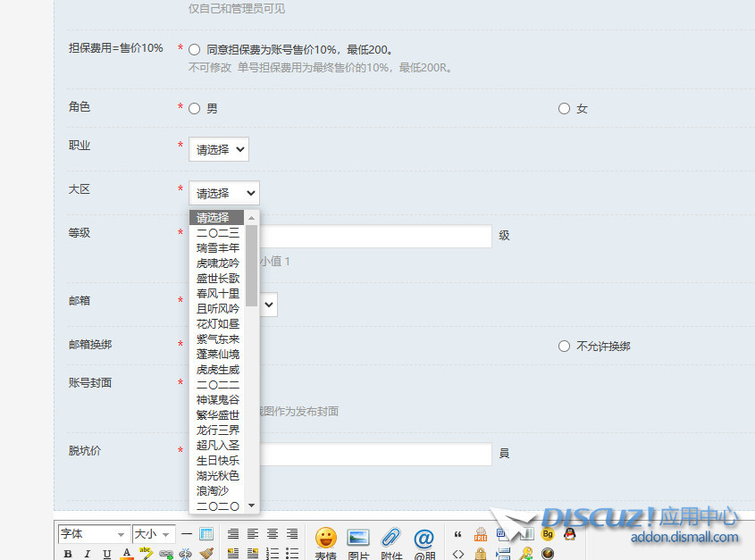Choose the 女 radio option
The width and height of the screenshot is (755, 560).
coord(563,108)
